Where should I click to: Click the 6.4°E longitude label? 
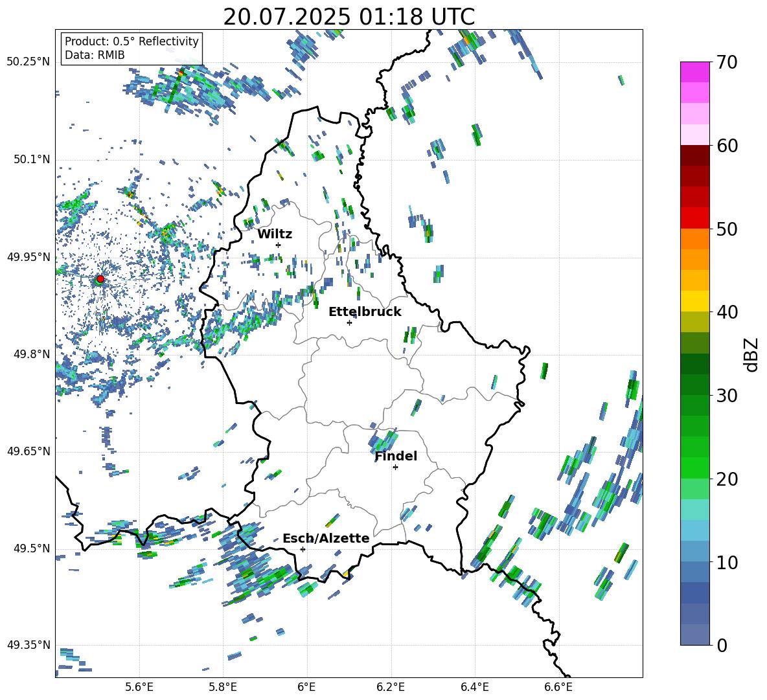click(x=474, y=687)
